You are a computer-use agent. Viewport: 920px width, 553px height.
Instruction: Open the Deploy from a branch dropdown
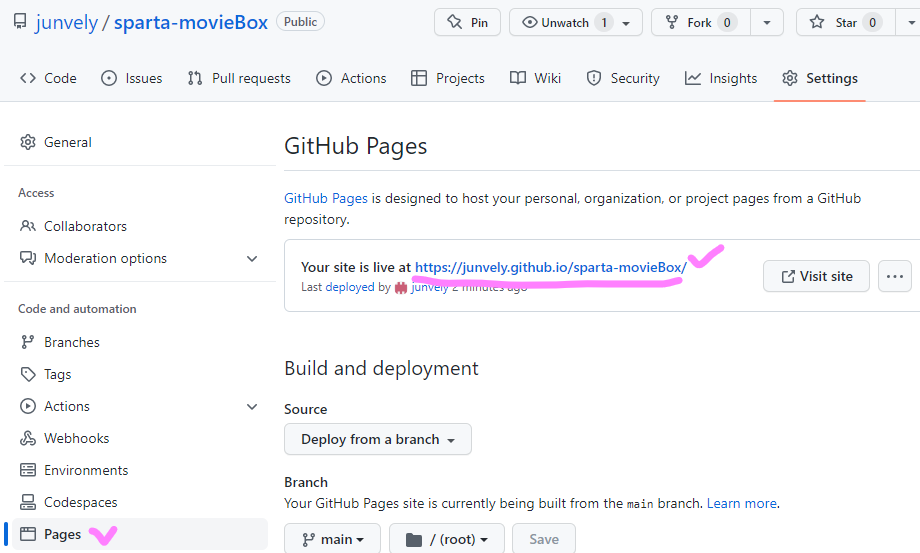tap(378, 439)
